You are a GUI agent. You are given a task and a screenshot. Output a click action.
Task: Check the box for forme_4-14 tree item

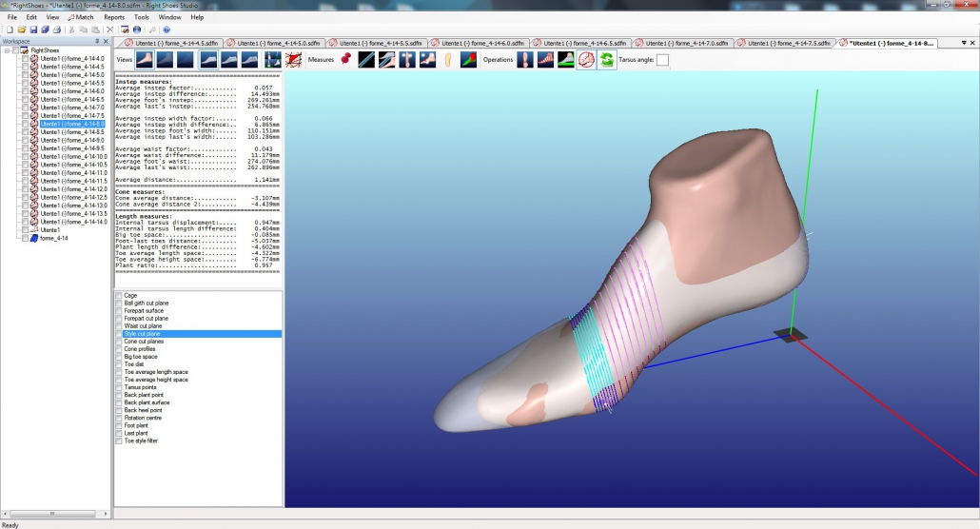tap(25, 238)
